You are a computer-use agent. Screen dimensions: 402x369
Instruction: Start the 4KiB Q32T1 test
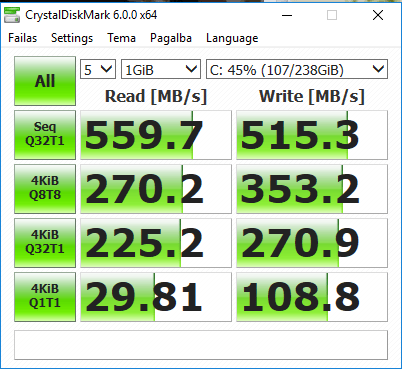click(45, 243)
